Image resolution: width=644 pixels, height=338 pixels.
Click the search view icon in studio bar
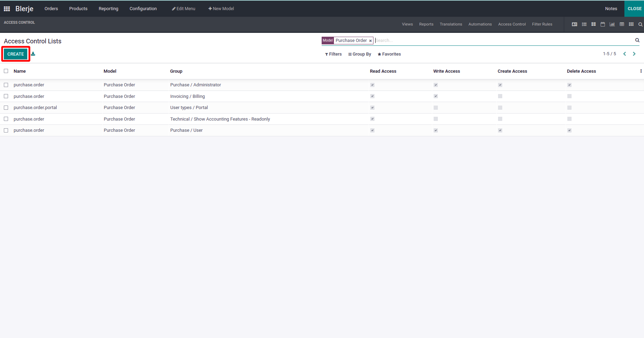click(640, 24)
